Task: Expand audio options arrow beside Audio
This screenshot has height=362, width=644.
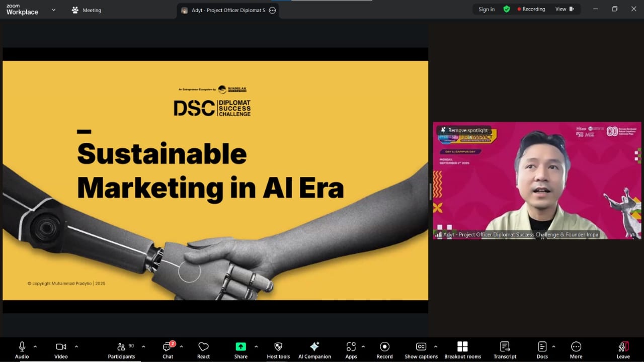Action: 35,346
